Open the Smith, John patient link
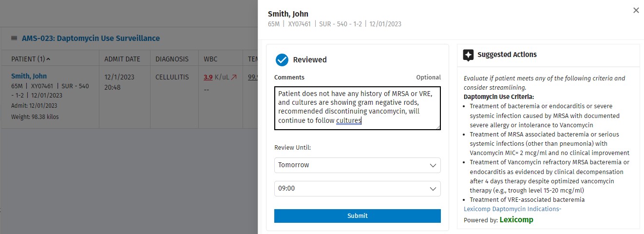Screen dimensions: 644x234 (29, 76)
